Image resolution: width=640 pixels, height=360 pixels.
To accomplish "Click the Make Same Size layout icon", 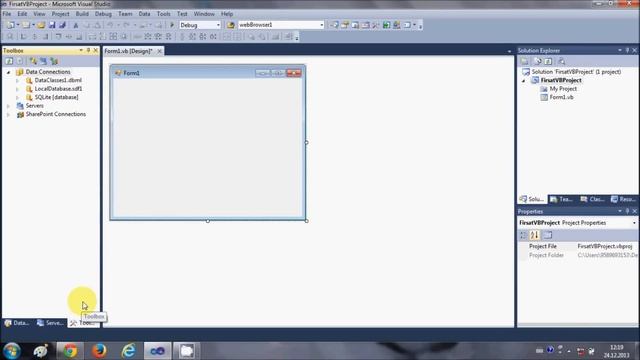I will pos(113,37).
